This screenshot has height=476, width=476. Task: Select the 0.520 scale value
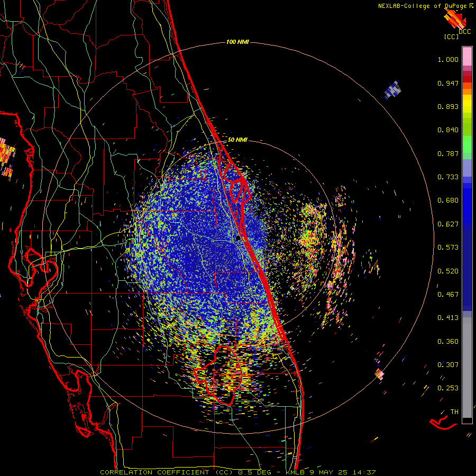(x=448, y=271)
